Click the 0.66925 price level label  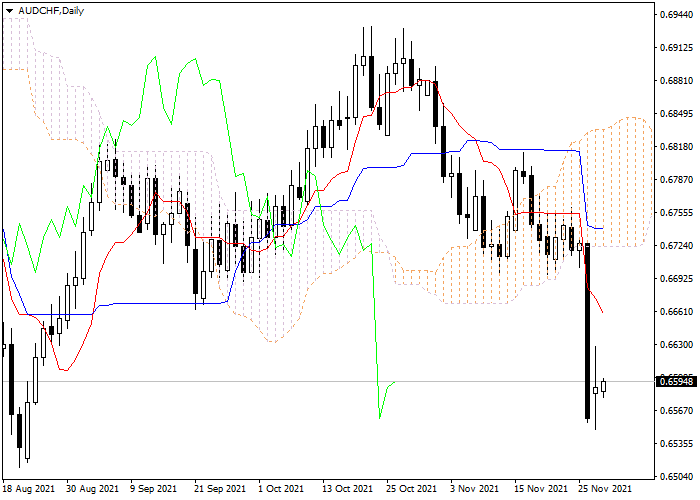[676, 279]
